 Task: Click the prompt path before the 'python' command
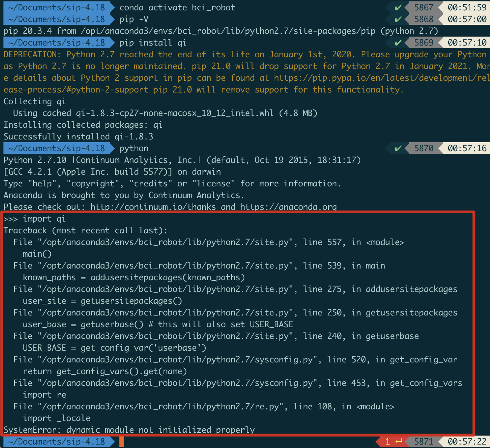click(x=57, y=148)
